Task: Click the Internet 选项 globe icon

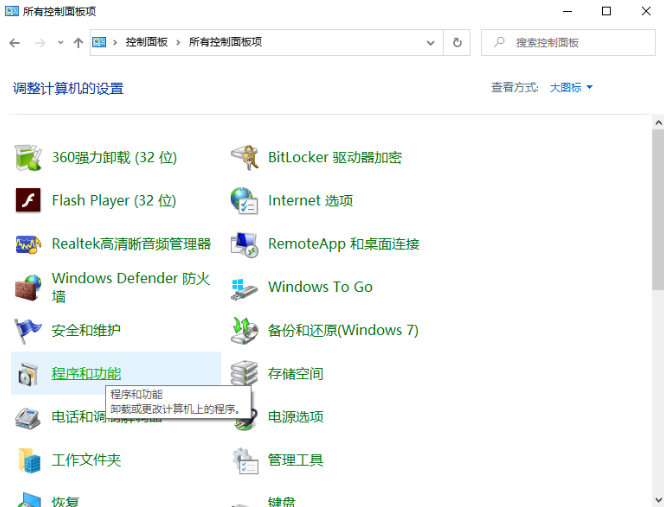Action: pos(244,200)
